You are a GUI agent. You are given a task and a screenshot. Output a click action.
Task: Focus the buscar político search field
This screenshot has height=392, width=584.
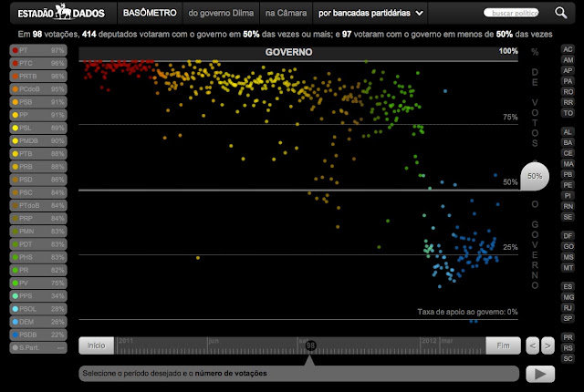511,13
